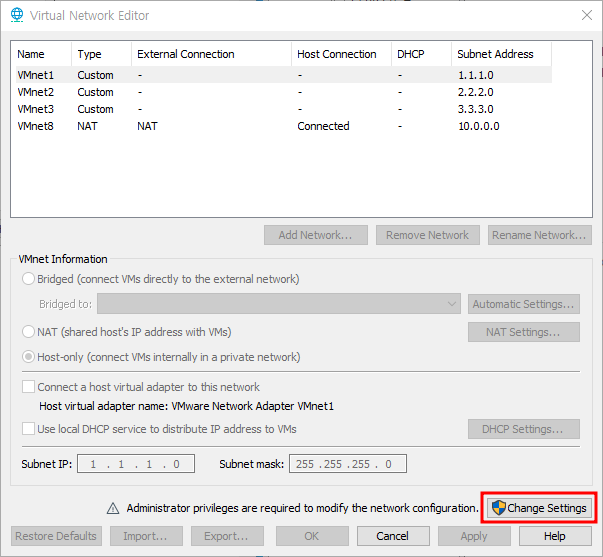
Task: Click the External Connection column header
Action: coord(212,54)
